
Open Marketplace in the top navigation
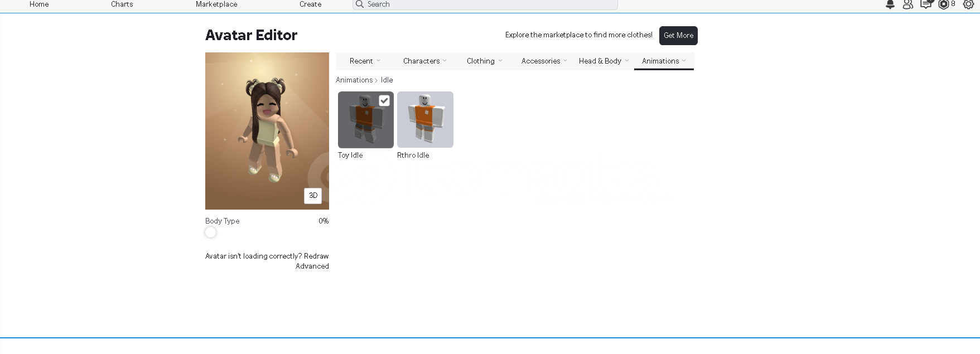[x=216, y=4]
